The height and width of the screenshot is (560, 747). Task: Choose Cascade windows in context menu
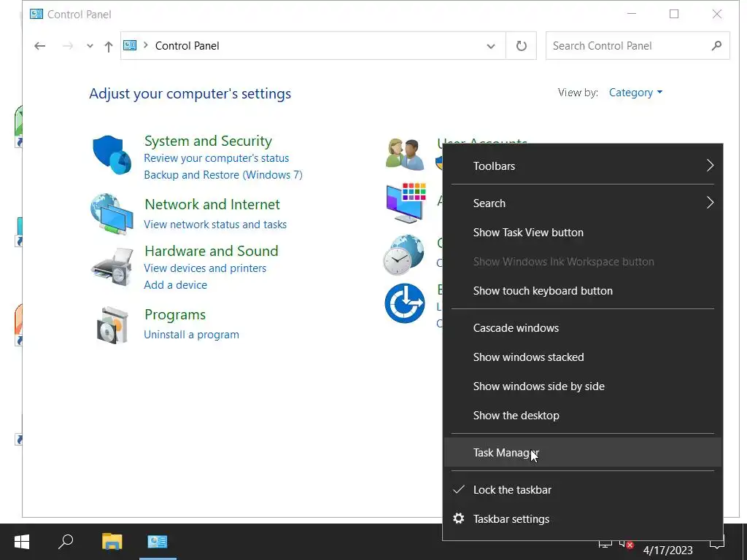coord(583,327)
